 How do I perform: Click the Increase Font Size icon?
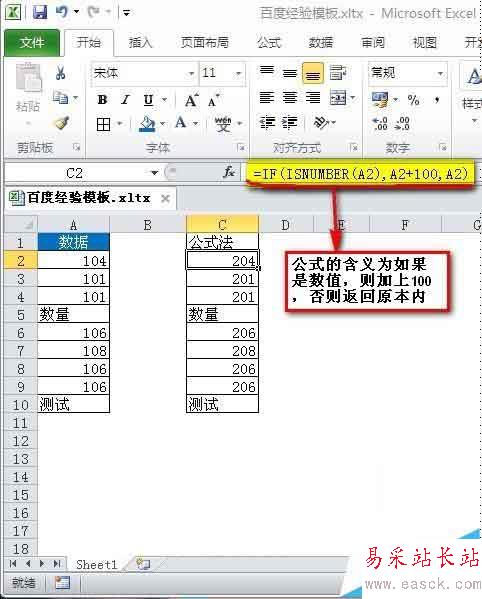191,100
